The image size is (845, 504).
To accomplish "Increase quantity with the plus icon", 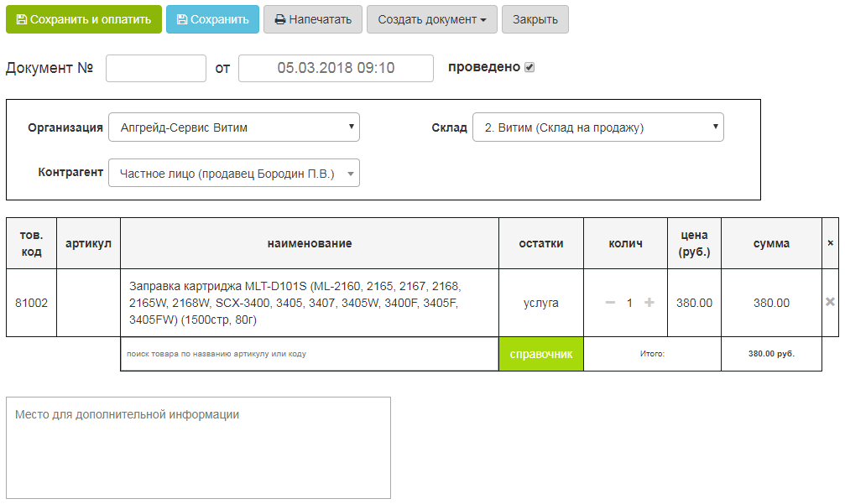I will pos(649,303).
